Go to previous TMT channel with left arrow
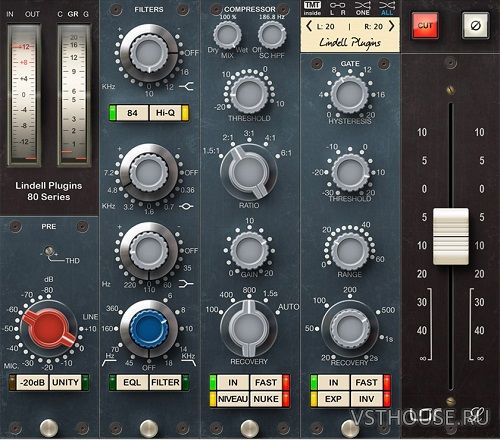 tap(309, 26)
